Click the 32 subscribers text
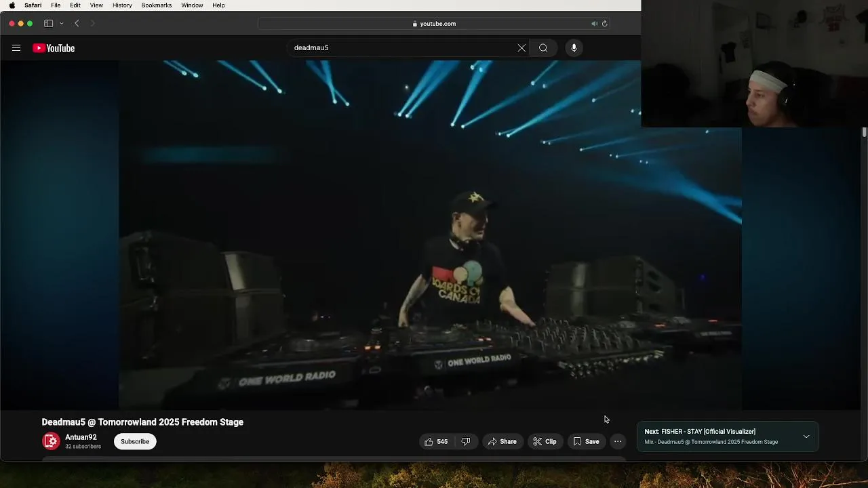The width and height of the screenshot is (868, 488). 83,447
